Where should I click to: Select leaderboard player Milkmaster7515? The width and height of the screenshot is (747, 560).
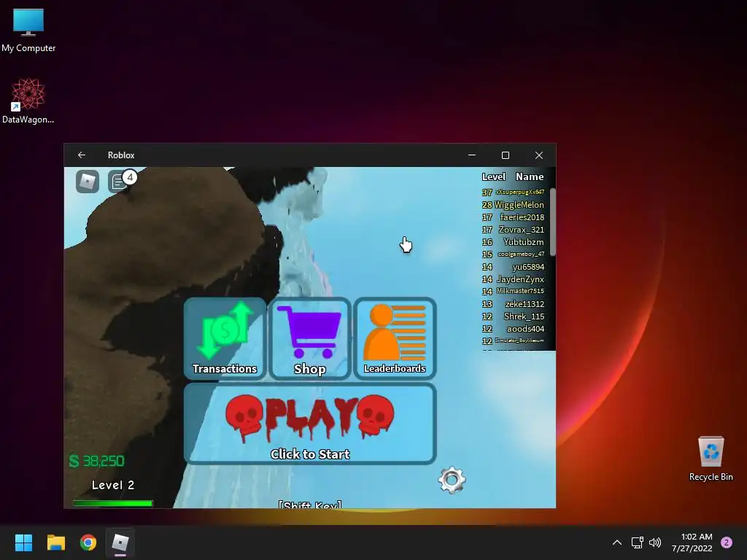click(519, 291)
